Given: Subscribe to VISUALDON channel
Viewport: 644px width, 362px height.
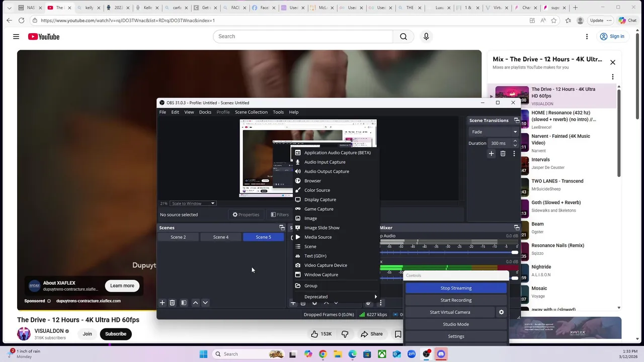Looking at the screenshot, I should (115, 334).
